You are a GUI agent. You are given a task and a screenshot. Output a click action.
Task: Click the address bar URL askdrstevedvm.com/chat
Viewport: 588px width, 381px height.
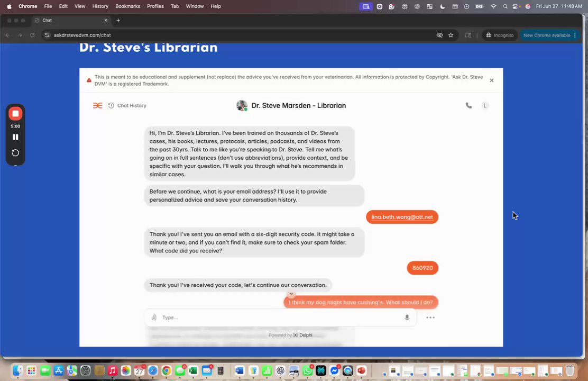[82, 35]
